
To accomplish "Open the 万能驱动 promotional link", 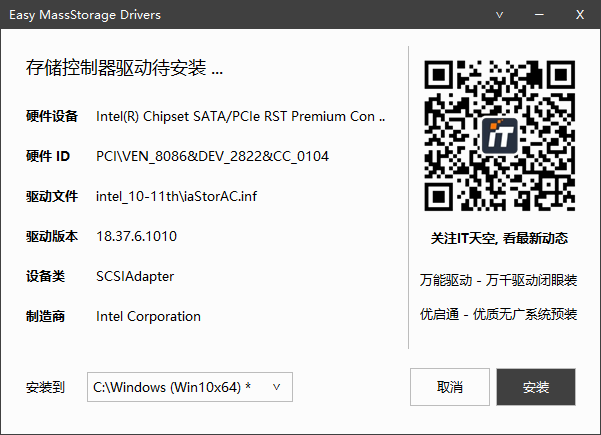I will click(x=498, y=281).
